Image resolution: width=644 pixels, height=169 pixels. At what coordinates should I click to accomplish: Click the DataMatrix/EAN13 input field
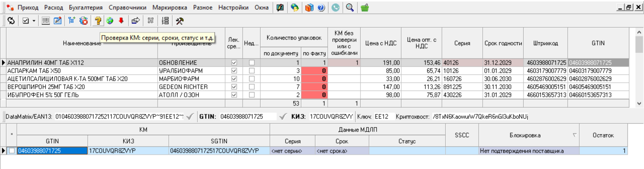tap(119, 117)
